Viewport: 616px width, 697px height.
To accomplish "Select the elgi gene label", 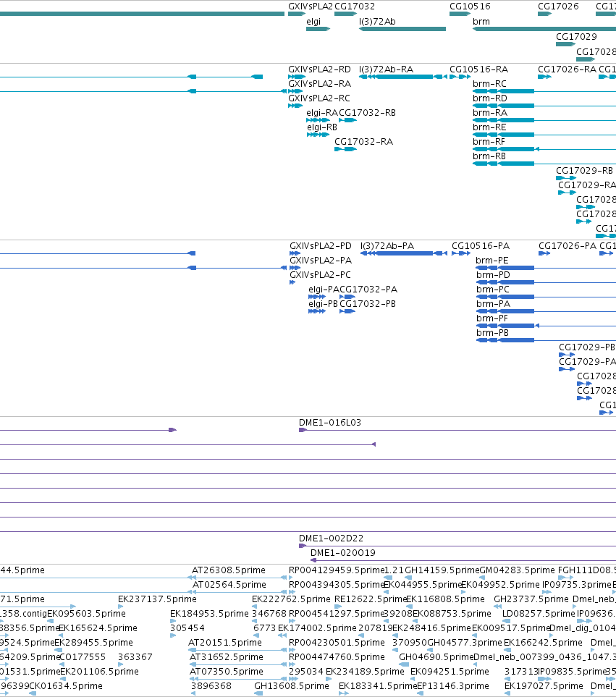I will coord(313,22).
